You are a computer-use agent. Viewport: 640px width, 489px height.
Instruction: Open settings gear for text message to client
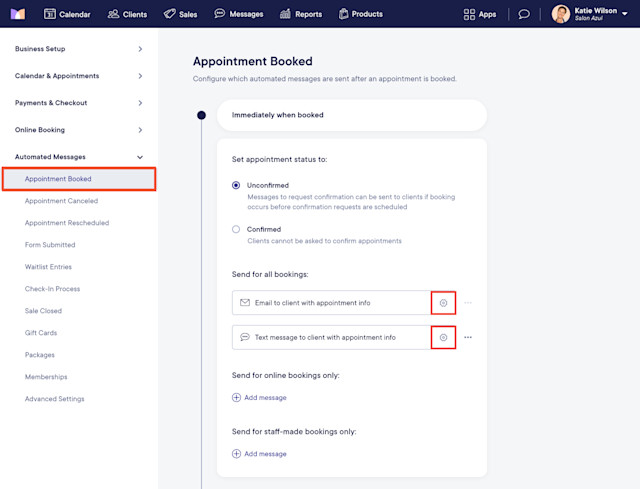[443, 338]
